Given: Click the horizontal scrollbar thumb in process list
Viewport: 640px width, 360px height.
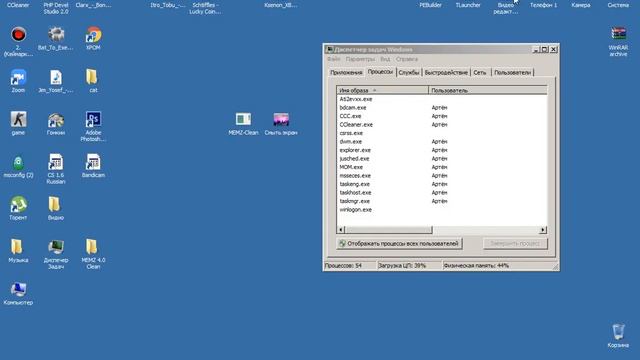Looking at the screenshot, I should 389,230.
